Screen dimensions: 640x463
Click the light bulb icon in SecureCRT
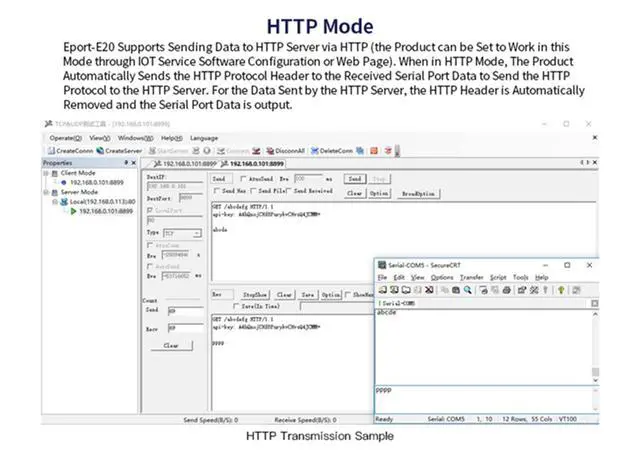(561, 290)
